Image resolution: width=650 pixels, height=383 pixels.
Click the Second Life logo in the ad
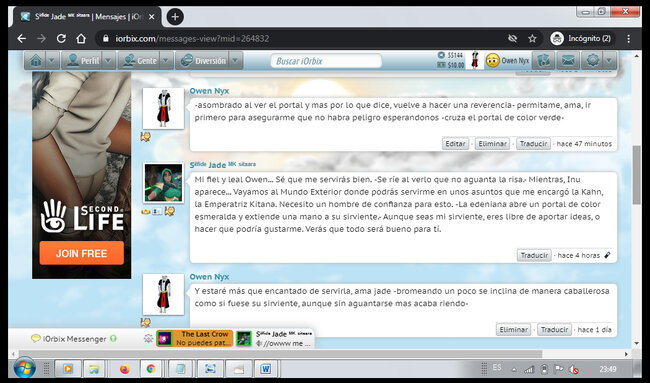[x=82, y=216]
